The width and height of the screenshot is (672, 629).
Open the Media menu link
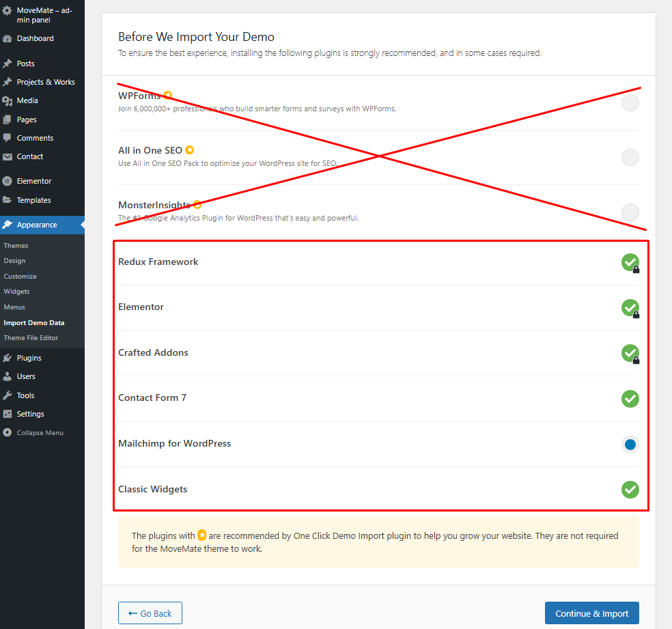pos(27,100)
